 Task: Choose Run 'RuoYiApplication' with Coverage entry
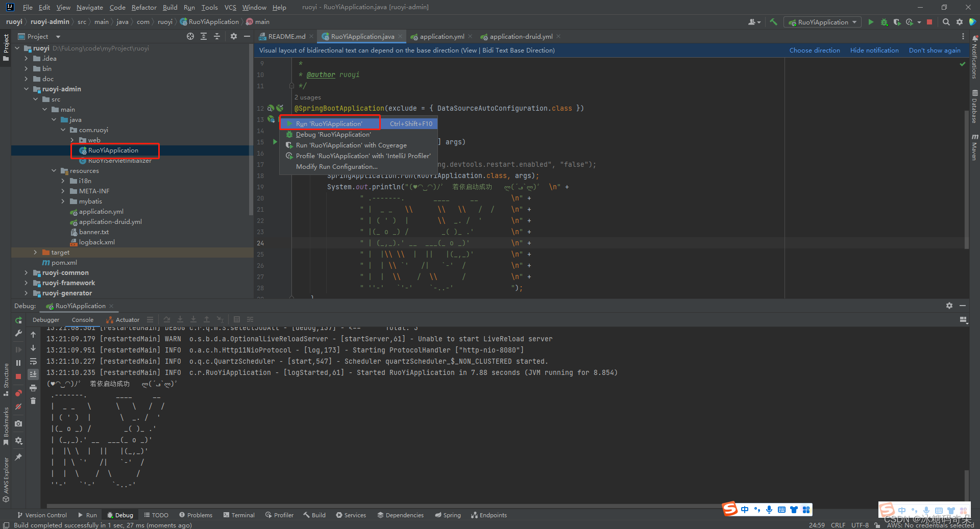pyautogui.click(x=358, y=145)
